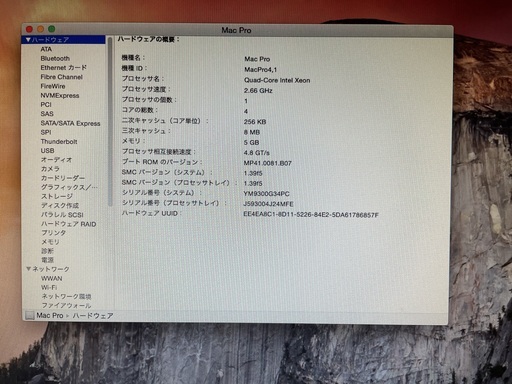The width and height of the screenshot is (512, 384).
Task: Click the プロセッサ速度 label
Action: tap(146, 89)
